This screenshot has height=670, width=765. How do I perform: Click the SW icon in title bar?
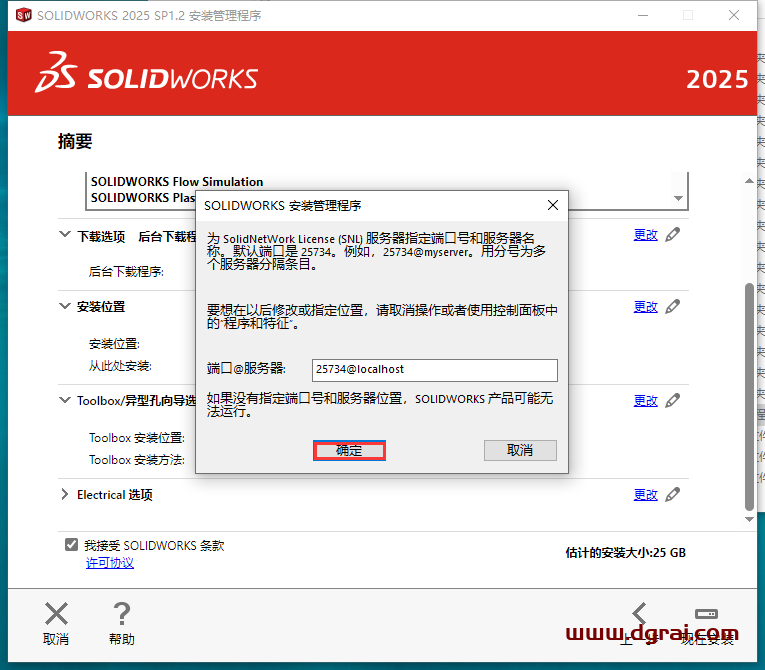23,15
